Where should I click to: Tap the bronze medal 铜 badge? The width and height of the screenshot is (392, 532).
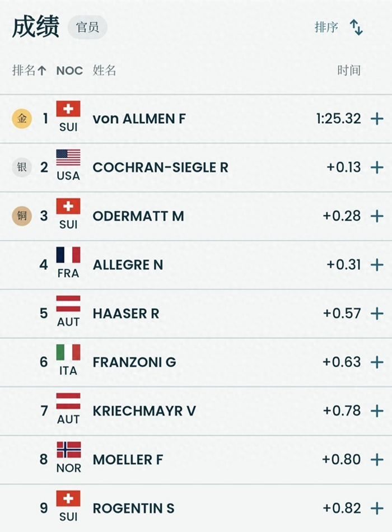(22, 216)
